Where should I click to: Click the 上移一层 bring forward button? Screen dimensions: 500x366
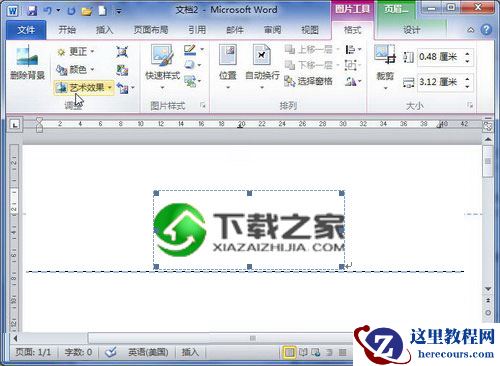pos(312,50)
